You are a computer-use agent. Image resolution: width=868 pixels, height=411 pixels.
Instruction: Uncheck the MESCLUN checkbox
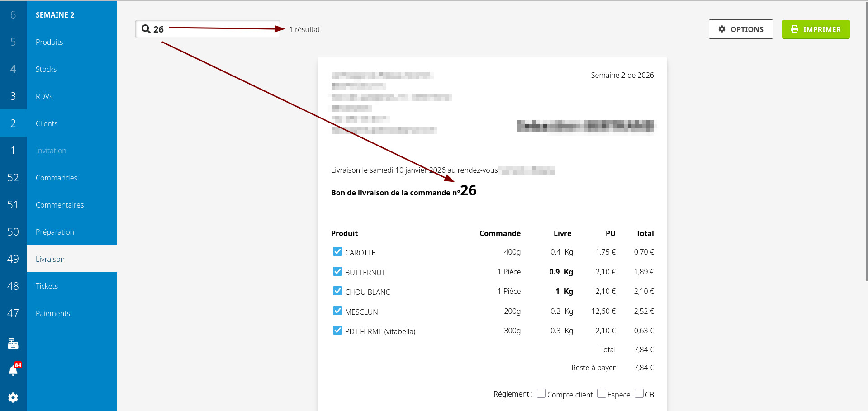[337, 311]
